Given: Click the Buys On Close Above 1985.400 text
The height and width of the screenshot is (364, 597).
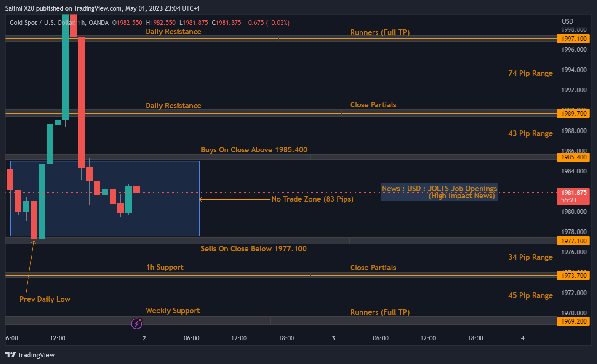Looking at the screenshot, I should point(254,149).
